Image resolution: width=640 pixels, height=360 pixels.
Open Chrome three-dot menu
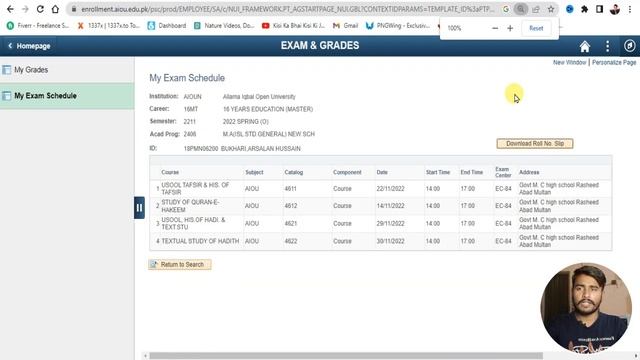[x=630, y=9]
